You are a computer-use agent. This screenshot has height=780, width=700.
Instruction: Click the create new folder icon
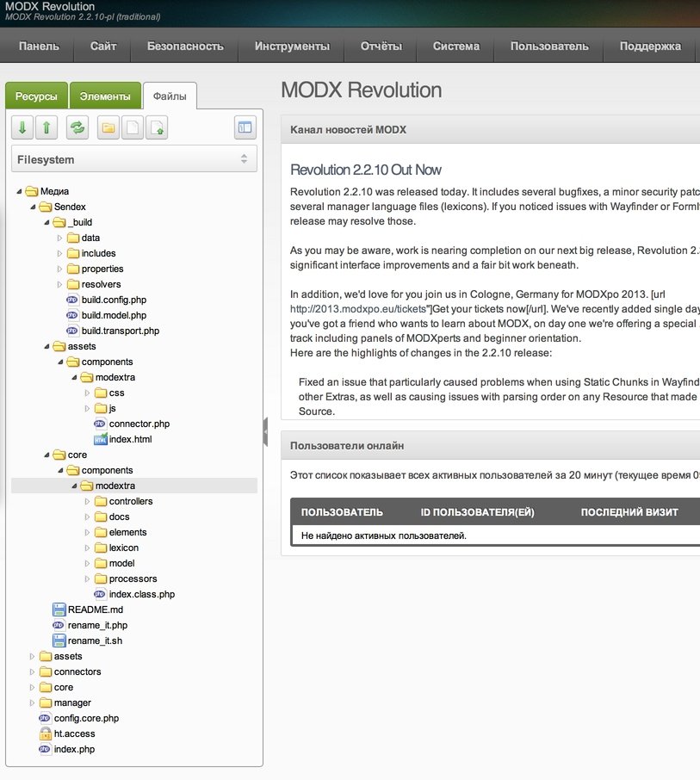[108, 127]
